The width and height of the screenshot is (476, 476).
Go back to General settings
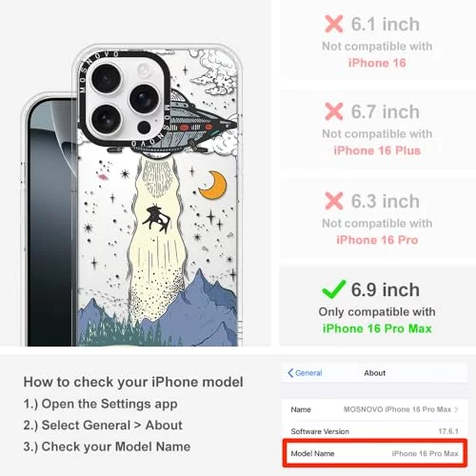pyautogui.click(x=305, y=373)
